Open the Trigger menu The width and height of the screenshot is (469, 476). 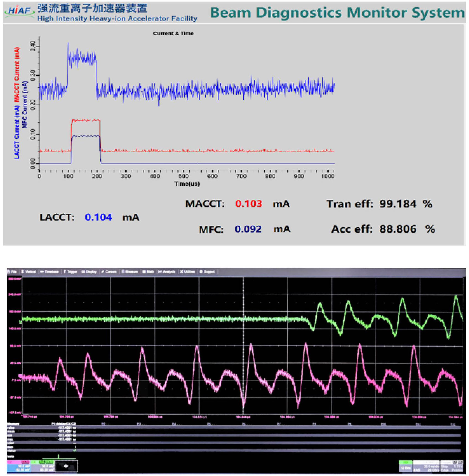click(x=70, y=272)
